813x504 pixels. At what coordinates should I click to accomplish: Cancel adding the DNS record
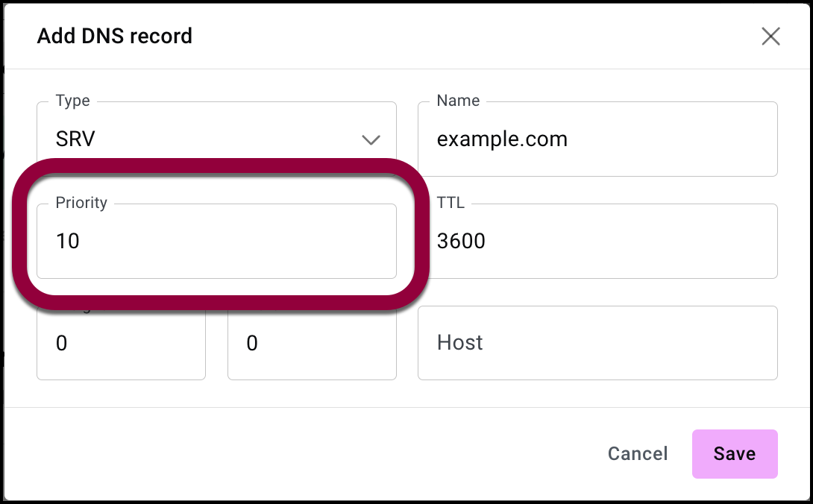(x=638, y=454)
